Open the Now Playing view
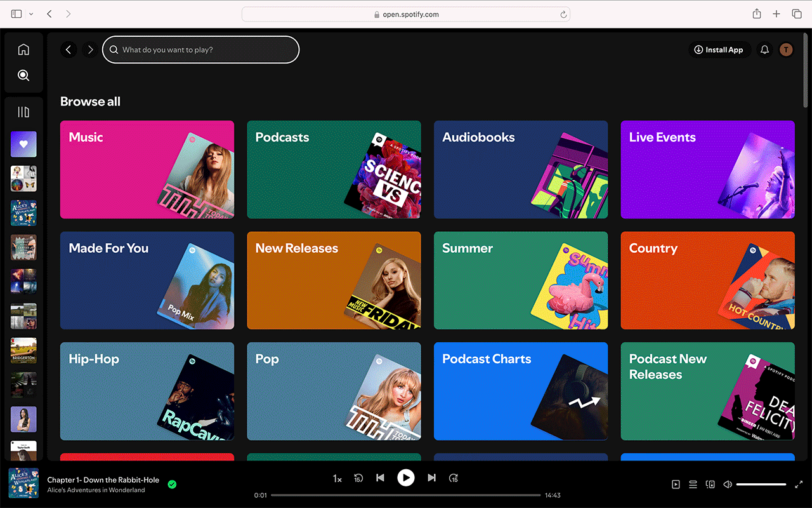This screenshot has height=508, width=812. [x=676, y=484]
